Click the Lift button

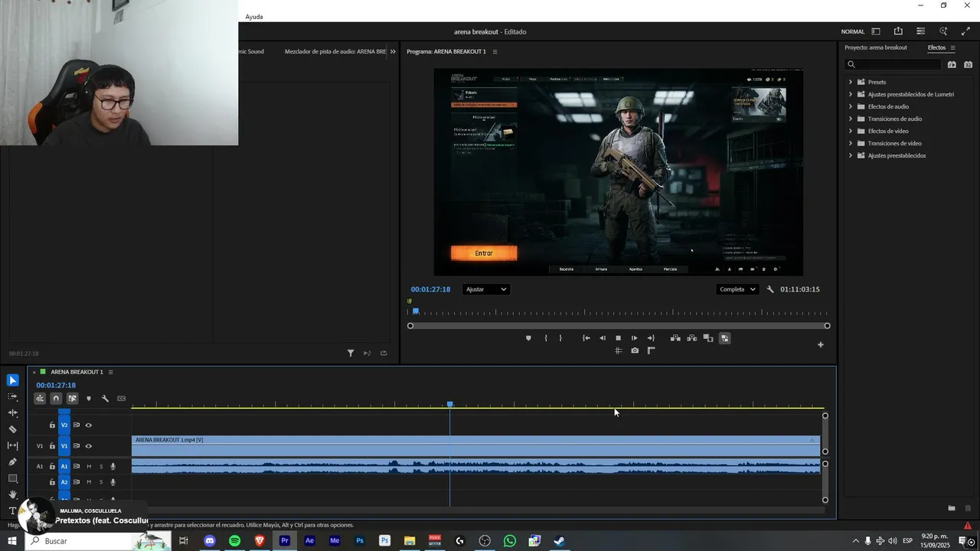coord(675,338)
